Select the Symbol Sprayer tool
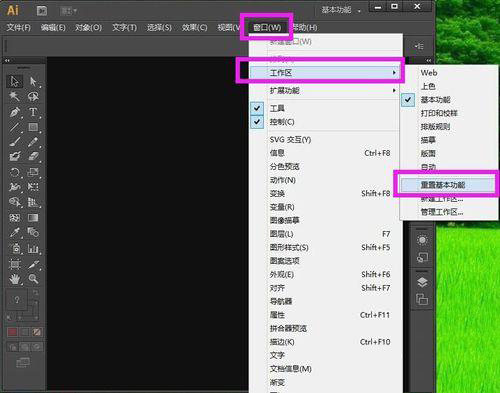 tap(14, 248)
